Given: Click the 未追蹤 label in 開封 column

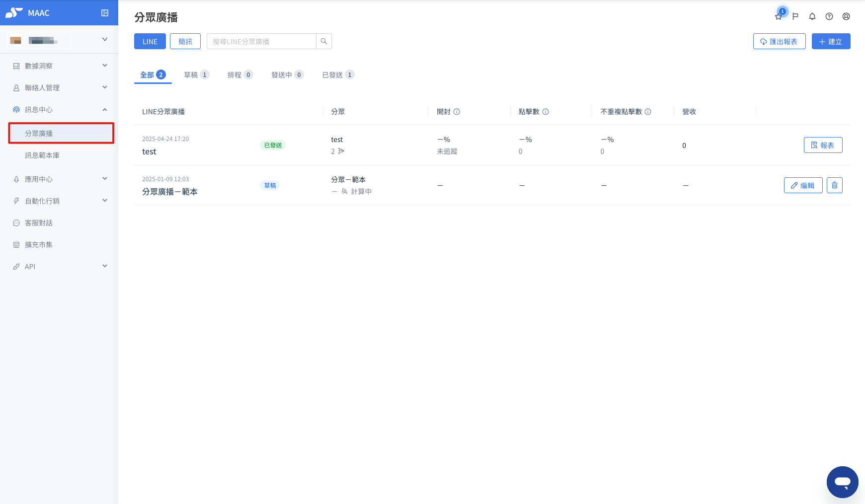Looking at the screenshot, I should coord(447,151).
